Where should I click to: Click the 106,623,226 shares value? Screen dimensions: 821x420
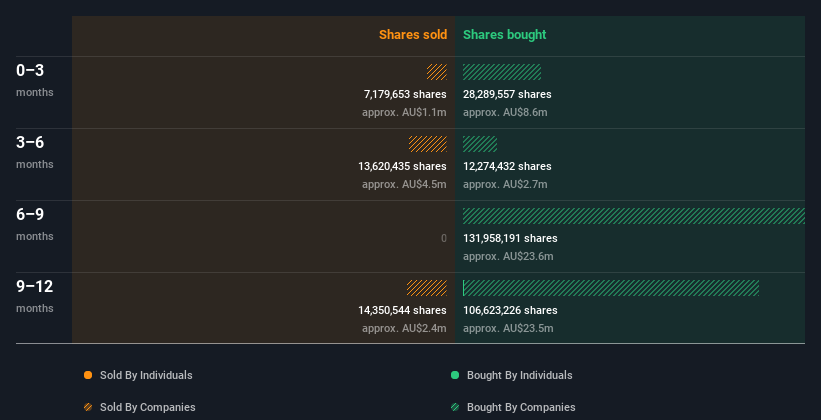pyautogui.click(x=510, y=310)
